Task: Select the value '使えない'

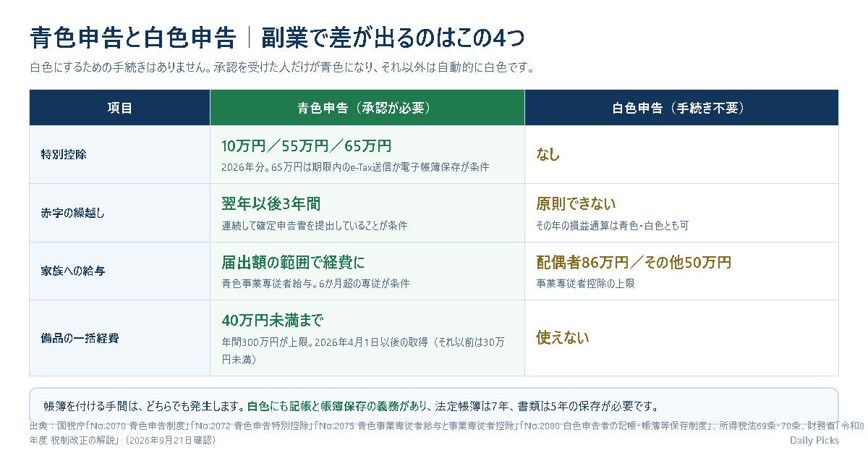Action: click(x=563, y=337)
